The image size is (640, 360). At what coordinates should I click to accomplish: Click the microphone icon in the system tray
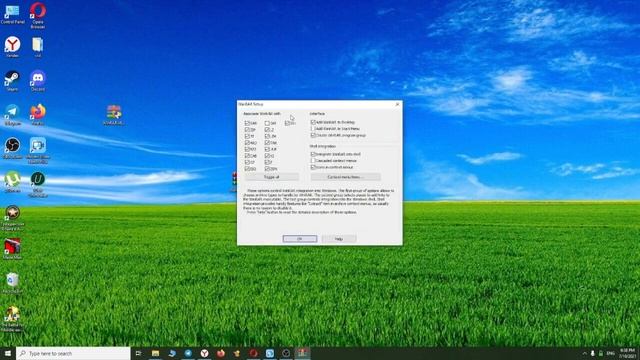point(593,353)
